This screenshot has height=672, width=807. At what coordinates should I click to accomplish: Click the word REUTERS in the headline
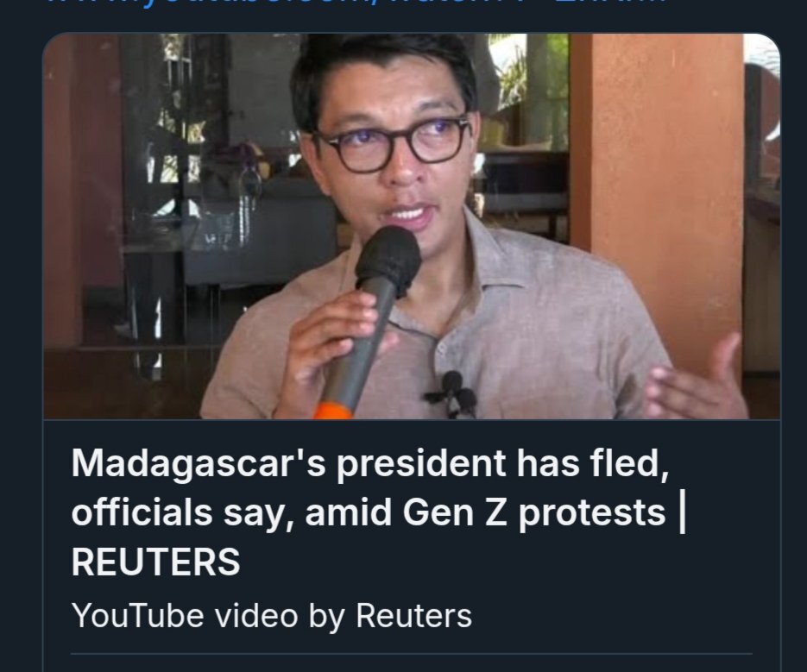155,562
